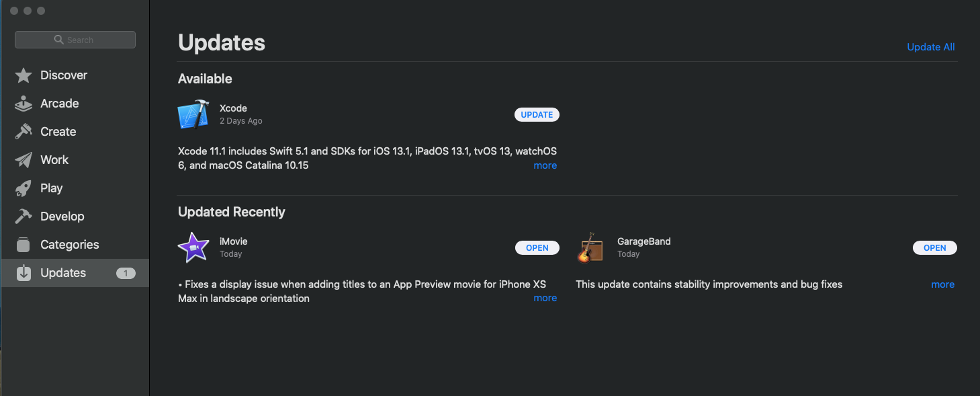Click the Updates badge showing 1

[126, 273]
